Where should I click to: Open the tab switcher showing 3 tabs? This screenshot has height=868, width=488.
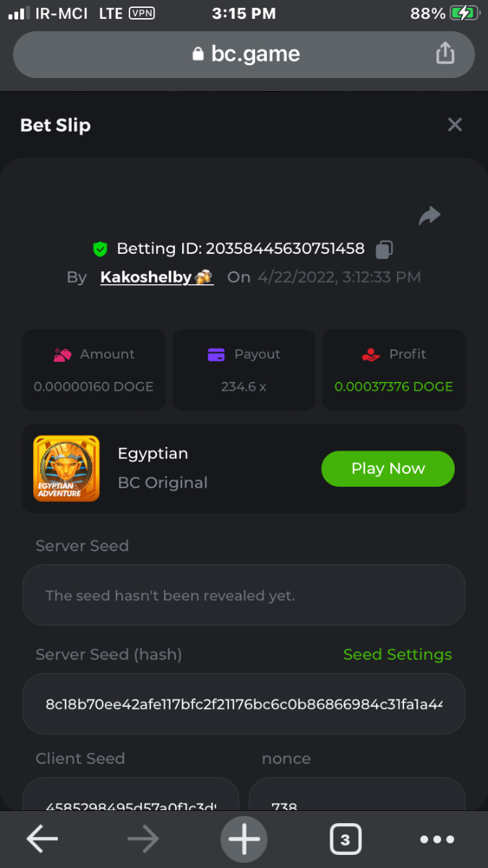coord(345,839)
